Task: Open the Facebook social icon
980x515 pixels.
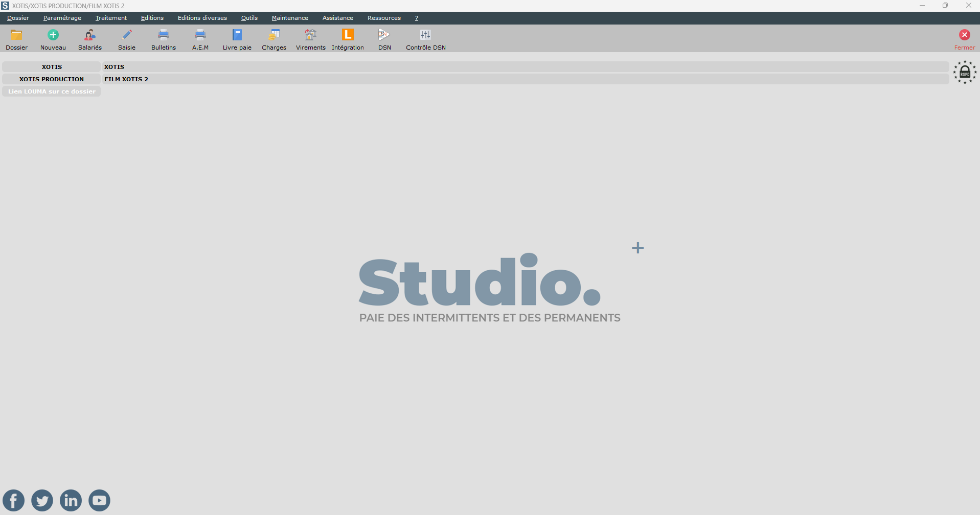Action: click(14, 500)
